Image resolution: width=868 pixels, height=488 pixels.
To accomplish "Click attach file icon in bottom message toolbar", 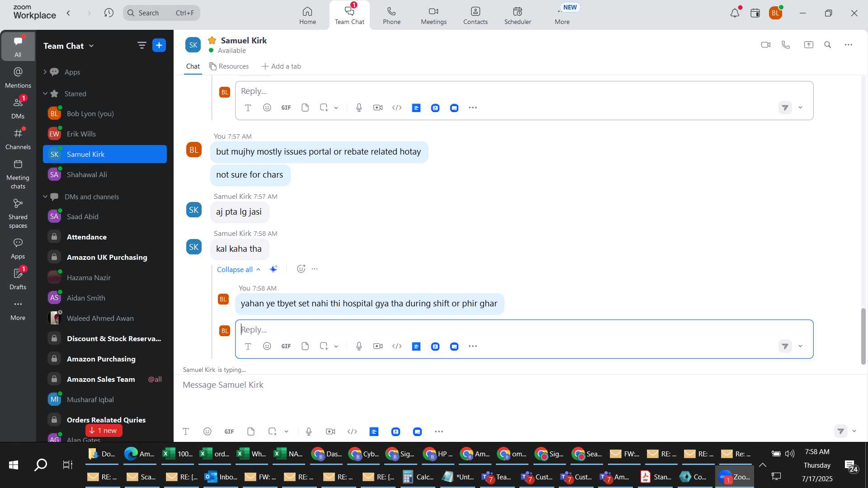I will (251, 432).
